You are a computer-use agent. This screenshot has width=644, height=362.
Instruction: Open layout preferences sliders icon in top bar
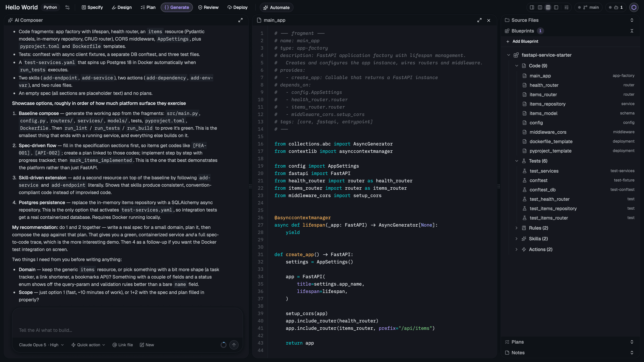[567, 7]
